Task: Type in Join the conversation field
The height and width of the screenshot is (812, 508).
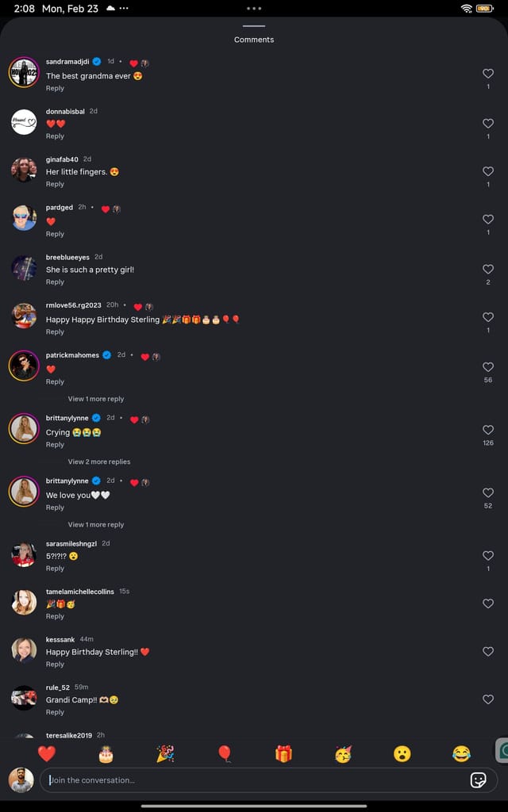Action: pyautogui.click(x=254, y=779)
